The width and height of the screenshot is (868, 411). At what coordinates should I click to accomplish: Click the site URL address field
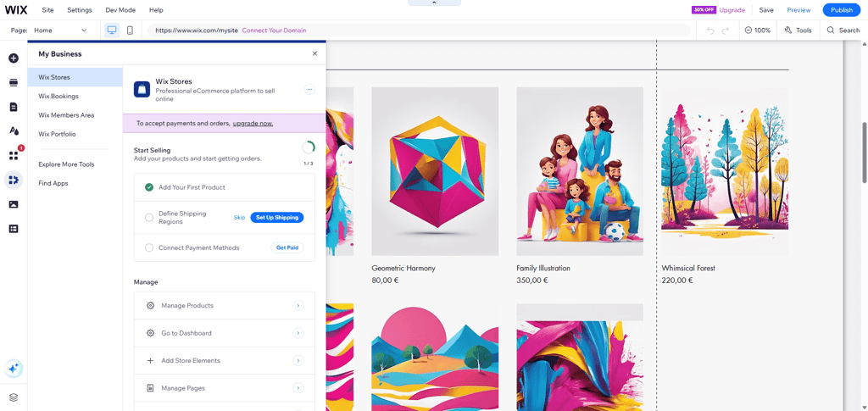pos(419,31)
